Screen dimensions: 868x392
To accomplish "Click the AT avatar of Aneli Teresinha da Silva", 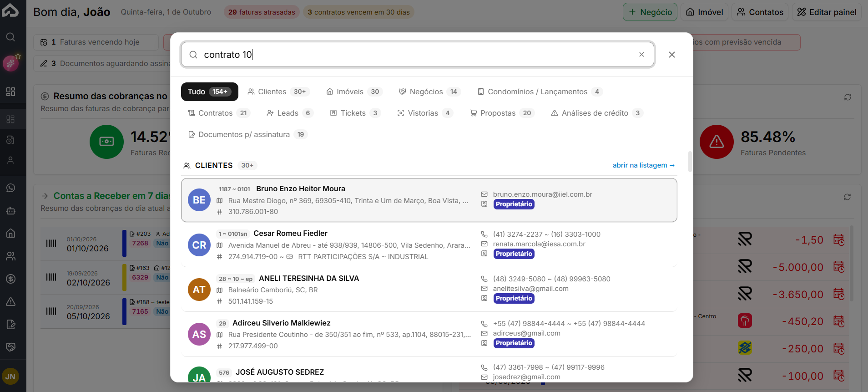I will [x=199, y=290].
